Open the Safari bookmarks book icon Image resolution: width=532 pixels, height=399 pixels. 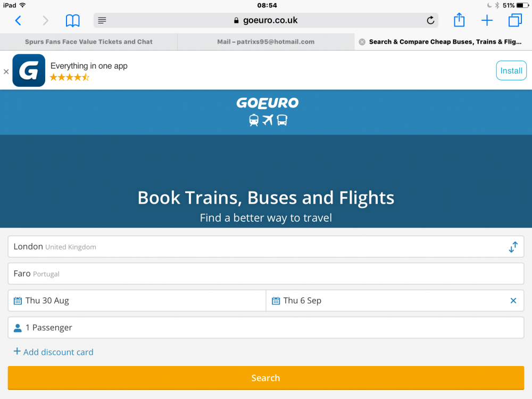click(72, 21)
